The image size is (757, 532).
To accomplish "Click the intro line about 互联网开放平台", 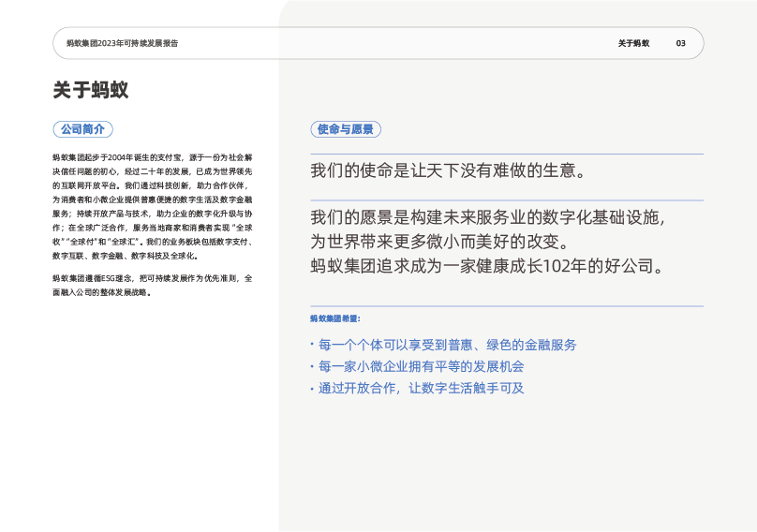I will point(152,187).
